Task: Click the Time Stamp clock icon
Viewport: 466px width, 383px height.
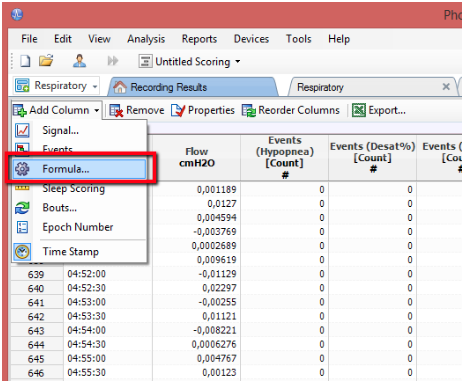Action: coord(22,252)
